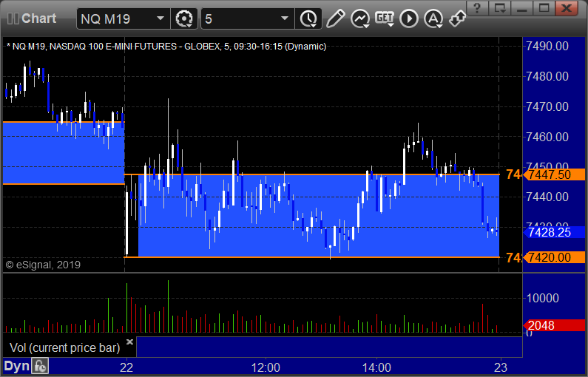This screenshot has height=377, width=588.
Task: Click the 22 date axis label
Action: tap(126, 367)
